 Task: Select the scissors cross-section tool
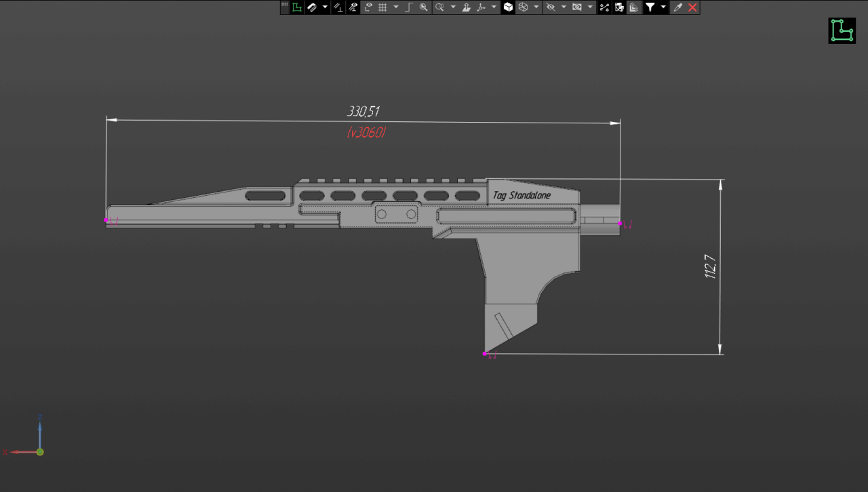[x=603, y=7]
